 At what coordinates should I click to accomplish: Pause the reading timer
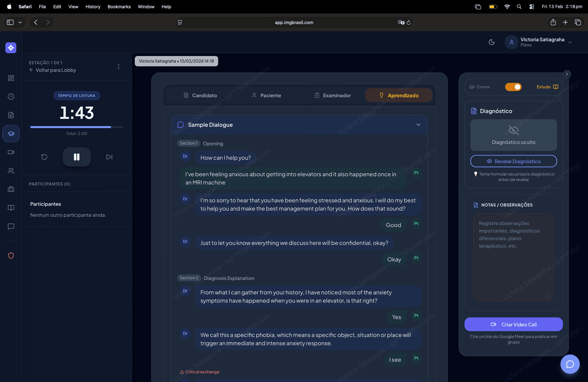(x=77, y=157)
